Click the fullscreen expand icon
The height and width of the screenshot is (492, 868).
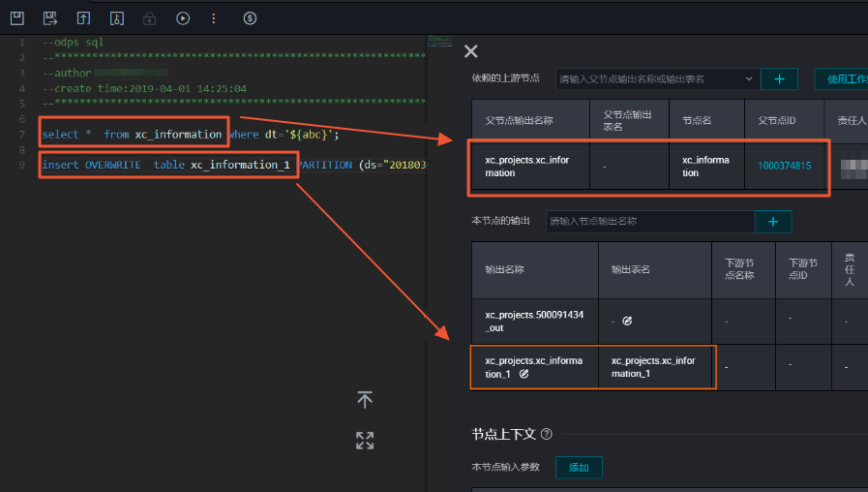click(x=365, y=441)
